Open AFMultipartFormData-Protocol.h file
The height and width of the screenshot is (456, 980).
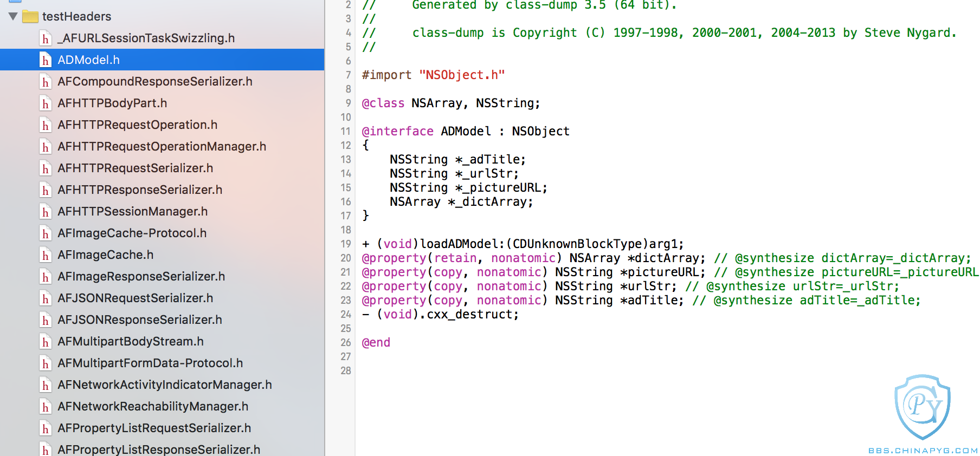pyautogui.click(x=150, y=363)
